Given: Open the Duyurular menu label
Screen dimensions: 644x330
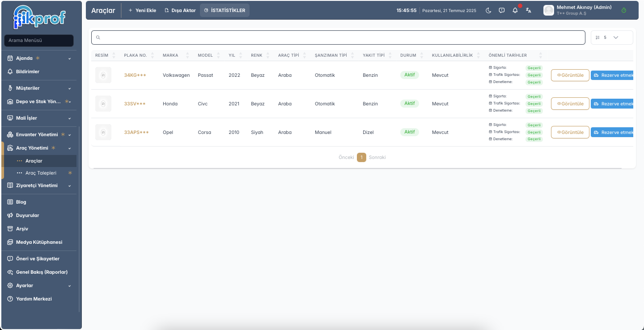Looking at the screenshot, I should click(x=28, y=215).
